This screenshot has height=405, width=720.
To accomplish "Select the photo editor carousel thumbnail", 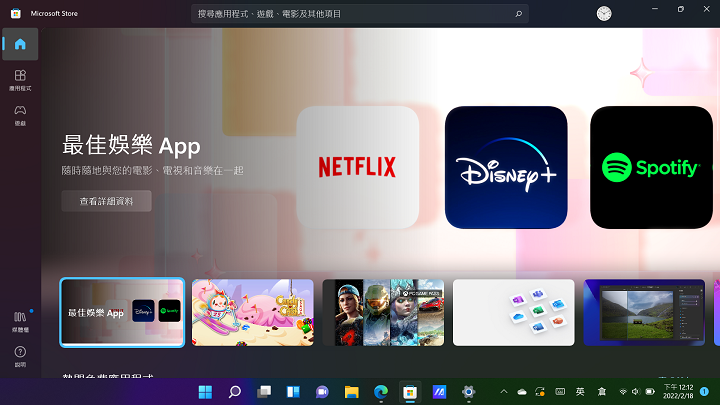I will [644, 313].
